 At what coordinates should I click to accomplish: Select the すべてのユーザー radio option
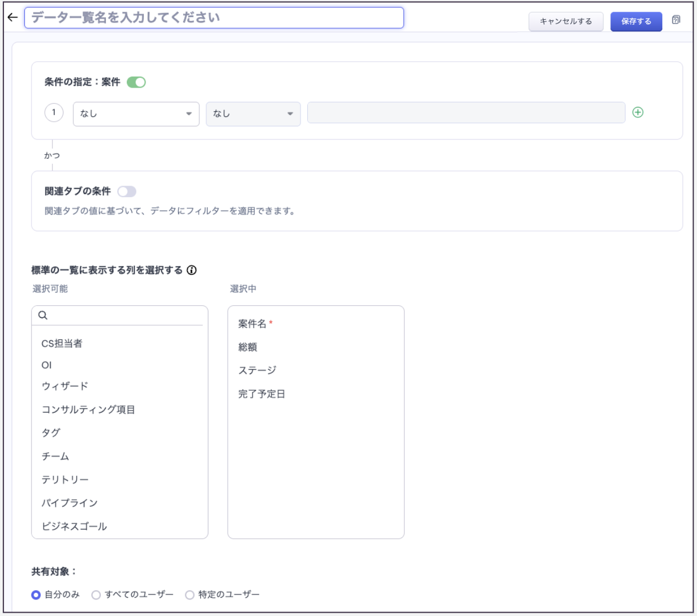click(x=96, y=595)
